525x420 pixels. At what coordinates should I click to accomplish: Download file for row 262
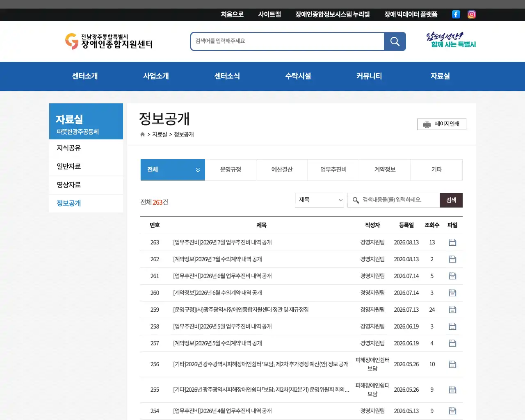[452, 259]
